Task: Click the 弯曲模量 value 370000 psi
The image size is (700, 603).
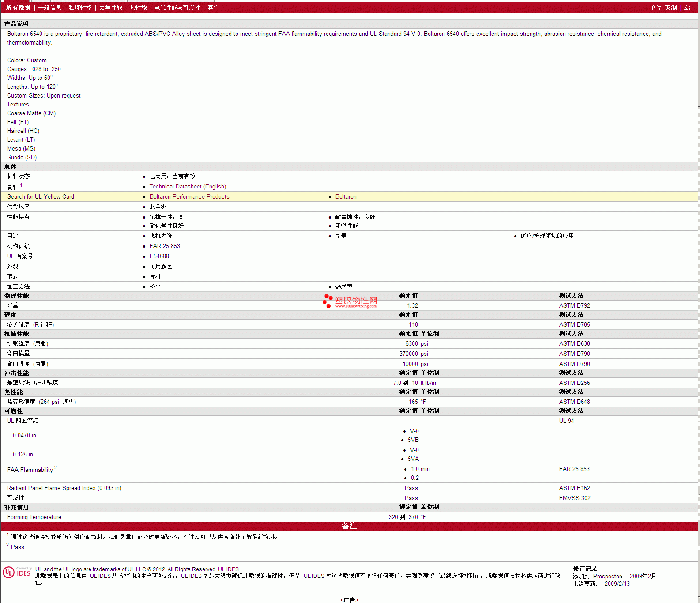Action: (414, 354)
